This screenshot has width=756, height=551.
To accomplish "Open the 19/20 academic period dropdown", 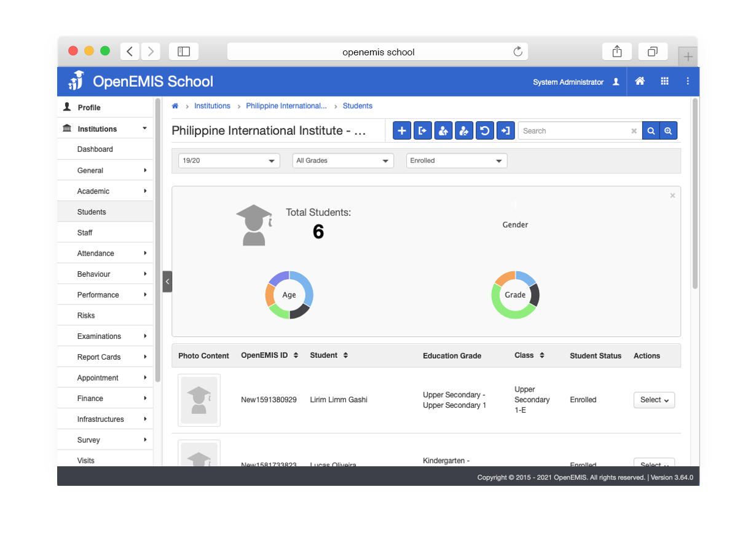I will click(x=229, y=161).
